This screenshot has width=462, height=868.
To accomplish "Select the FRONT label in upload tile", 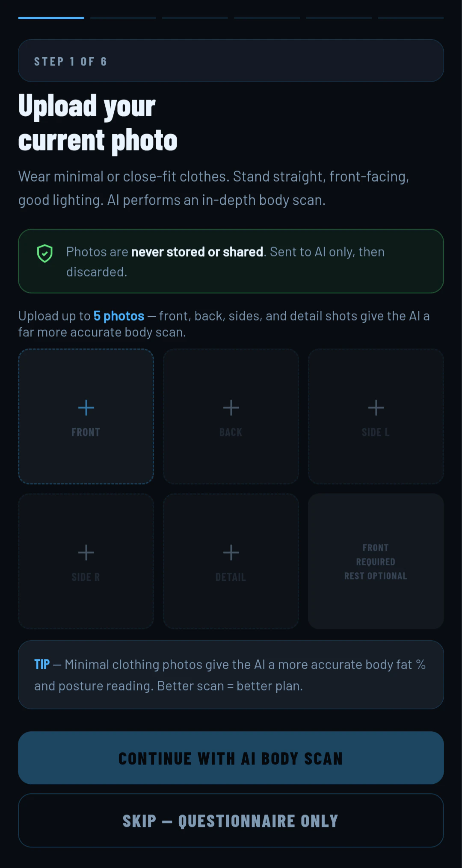I will pyautogui.click(x=86, y=432).
